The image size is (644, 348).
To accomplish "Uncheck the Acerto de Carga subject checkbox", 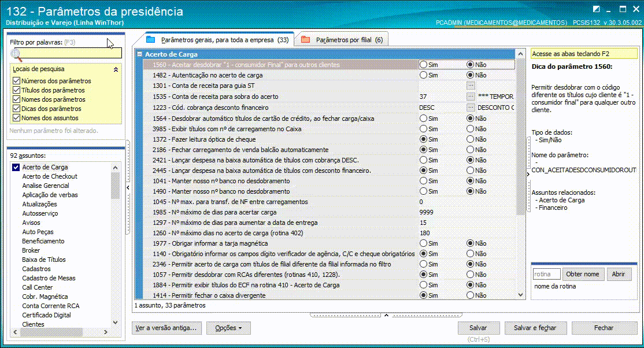I will click(x=16, y=167).
